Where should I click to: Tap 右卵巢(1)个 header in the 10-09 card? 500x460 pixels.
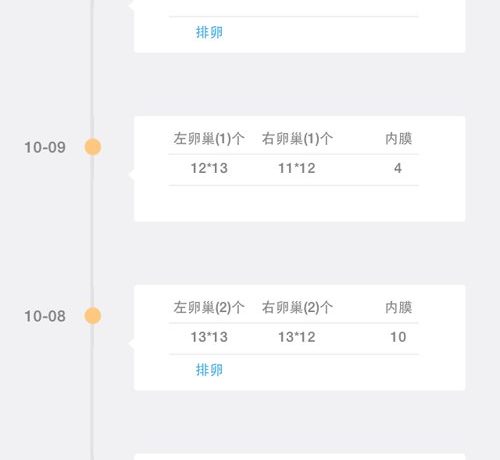point(297,139)
